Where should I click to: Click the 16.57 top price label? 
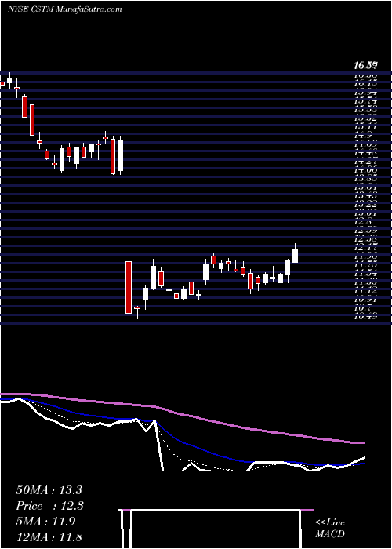(365, 65)
